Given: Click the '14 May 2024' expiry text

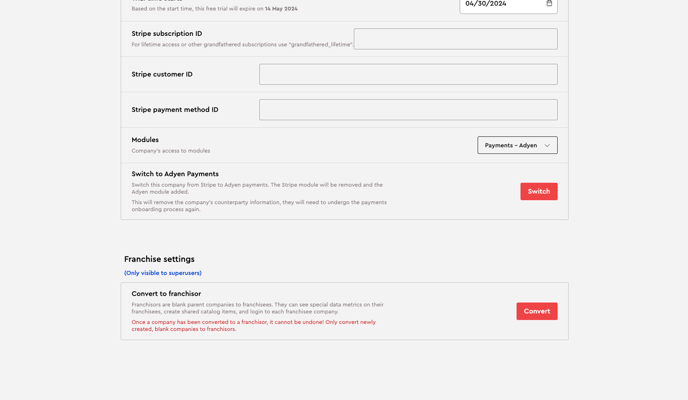Looking at the screenshot, I should [281, 9].
